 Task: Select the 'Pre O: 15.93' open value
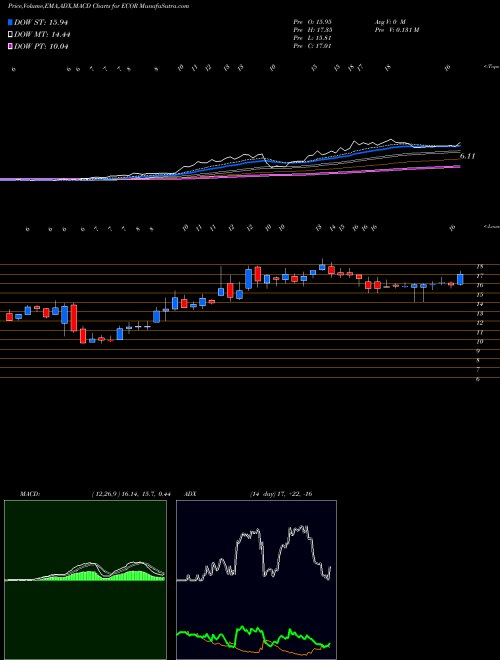pos(312,21)
